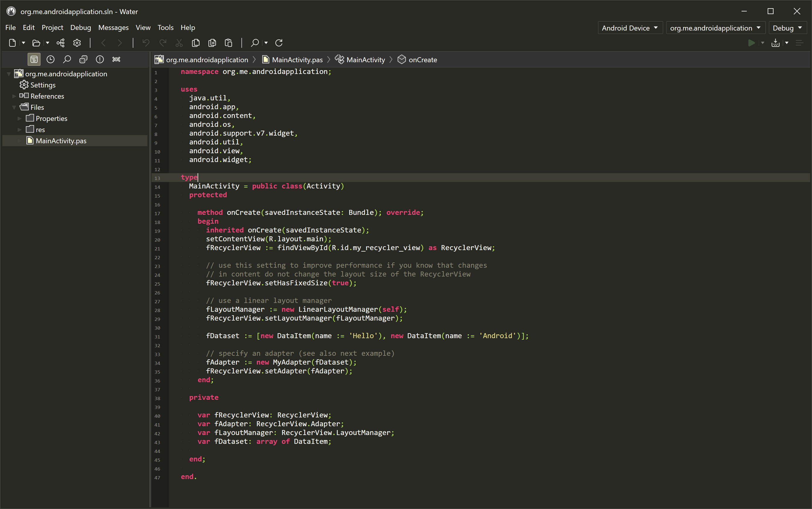Click the Copy icon in toolbar
Image resolution: width=812 pixels, height=509 pixels.
coord(196,43)
